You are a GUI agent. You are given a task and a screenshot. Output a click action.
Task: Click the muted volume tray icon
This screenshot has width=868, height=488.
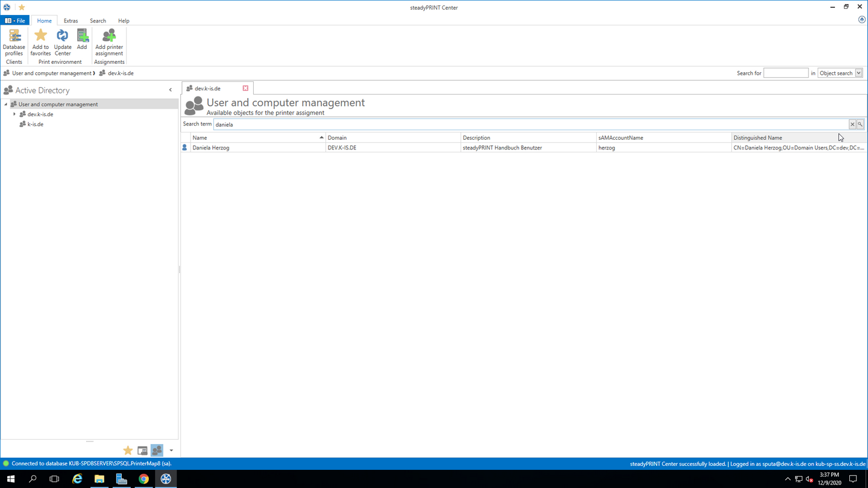(x=810, y=479)
